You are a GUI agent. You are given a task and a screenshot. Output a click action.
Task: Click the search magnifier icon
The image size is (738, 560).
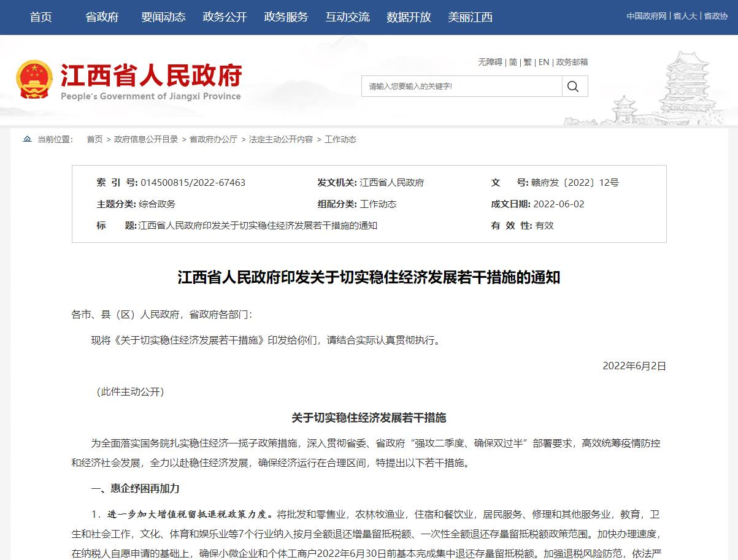coord(573,86)
